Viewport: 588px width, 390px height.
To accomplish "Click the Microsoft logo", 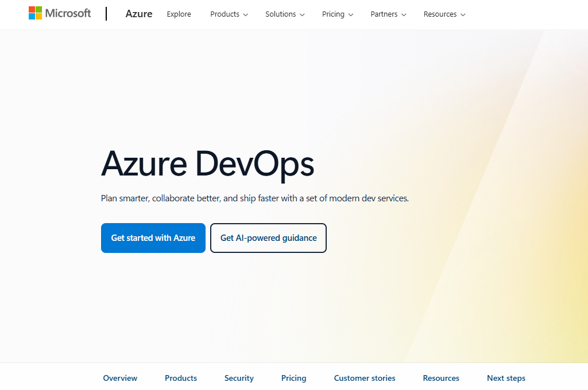I will coord(60,14).
